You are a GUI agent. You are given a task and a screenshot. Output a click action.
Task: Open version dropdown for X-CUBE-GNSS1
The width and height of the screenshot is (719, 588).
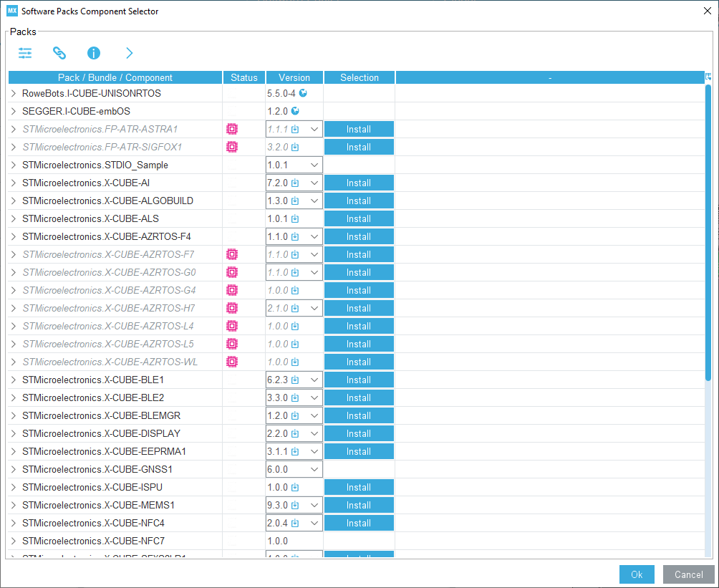314,469
